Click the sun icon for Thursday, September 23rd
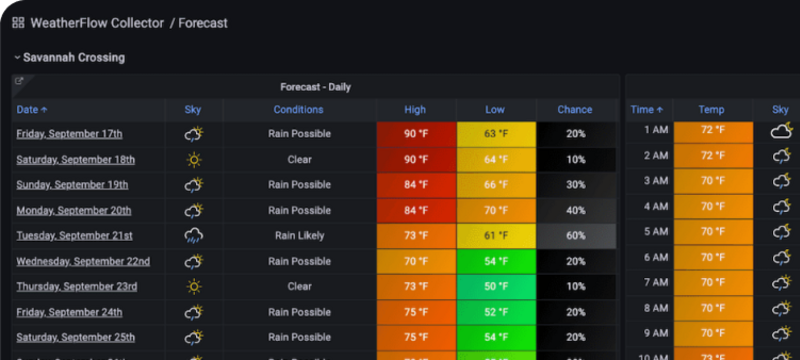The width and height of the screenshot is (800, 360). (x=194, y=287)
